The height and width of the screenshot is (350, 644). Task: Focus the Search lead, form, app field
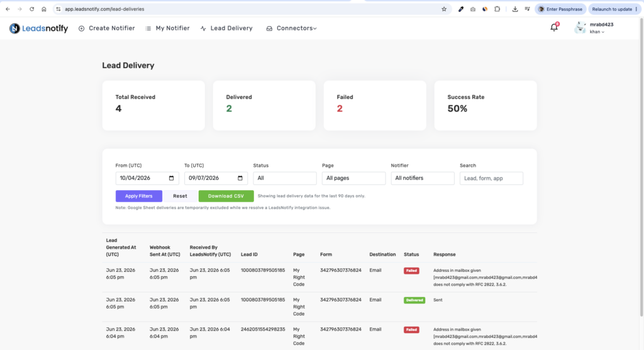click(x=491, y=178)
